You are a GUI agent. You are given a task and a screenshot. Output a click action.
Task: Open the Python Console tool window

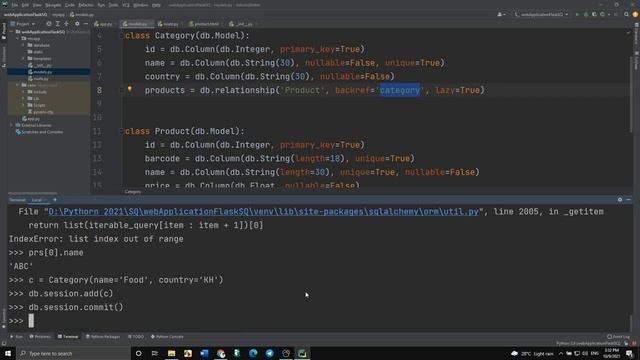click(167, 337)
